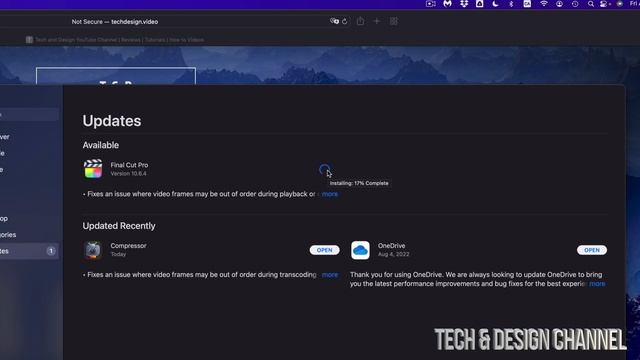Click the Final Cut Pro title text
This screenshot has height=360, width=640.
pyautogui.click(x=129, y=165)
